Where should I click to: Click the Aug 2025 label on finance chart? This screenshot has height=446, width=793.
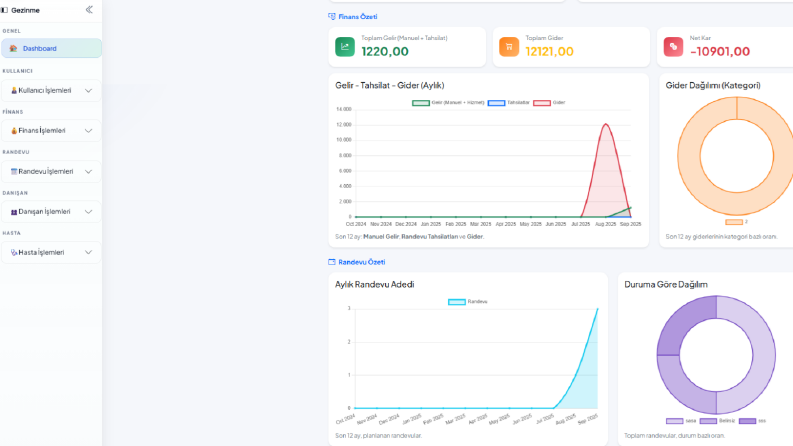coord(605,224)
